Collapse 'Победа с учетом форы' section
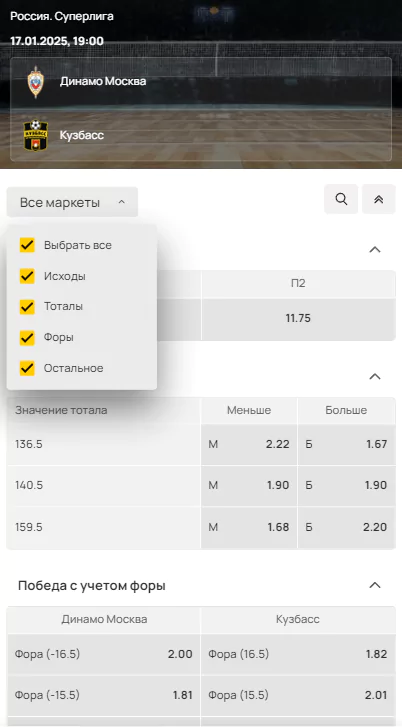Image resolution: width=402 pixels, height=727 pixels. pyautogui.click(x=375, y=585)
